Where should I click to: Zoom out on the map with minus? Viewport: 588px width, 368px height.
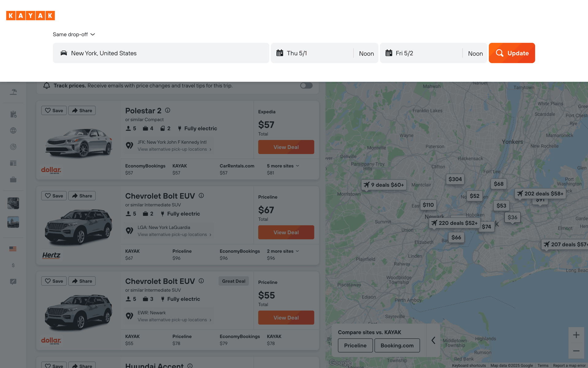pyautogui.click(x=576, y=351)
